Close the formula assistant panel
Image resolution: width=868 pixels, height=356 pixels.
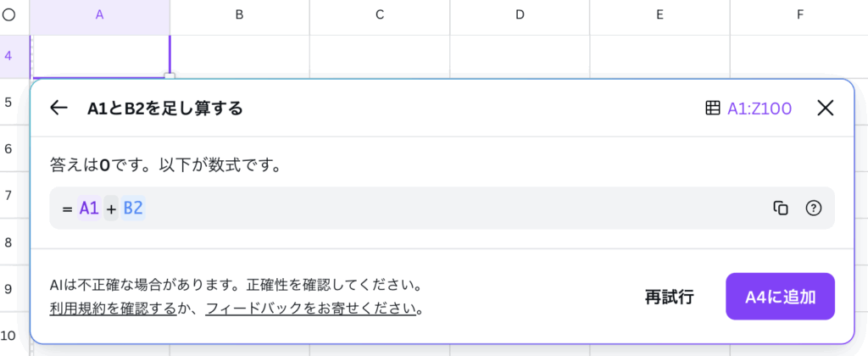click(826, 108)
